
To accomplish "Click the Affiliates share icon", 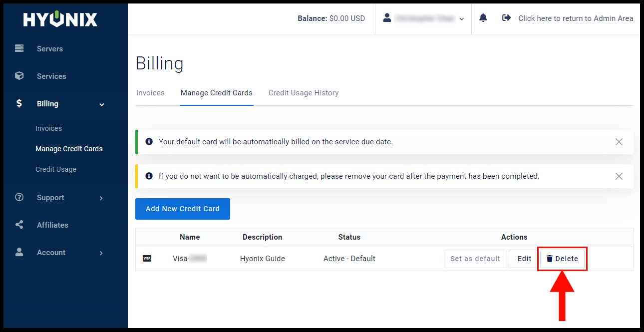I will click(x=19, y=225).
